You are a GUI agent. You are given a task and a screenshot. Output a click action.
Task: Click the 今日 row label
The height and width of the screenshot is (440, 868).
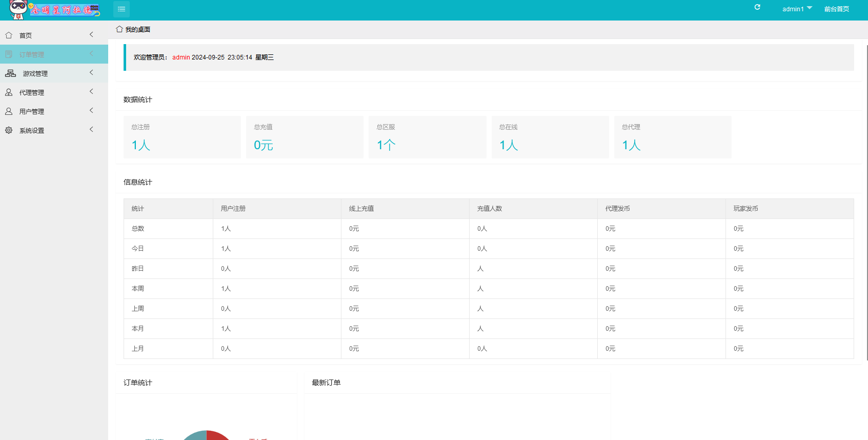(138, 249)
